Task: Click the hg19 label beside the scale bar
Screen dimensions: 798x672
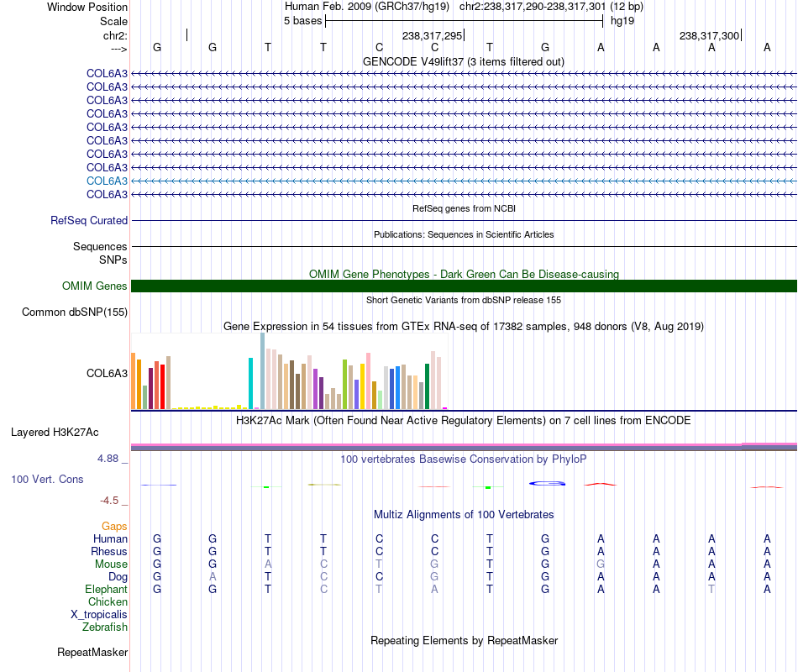Action: click(x=622, y=21)
